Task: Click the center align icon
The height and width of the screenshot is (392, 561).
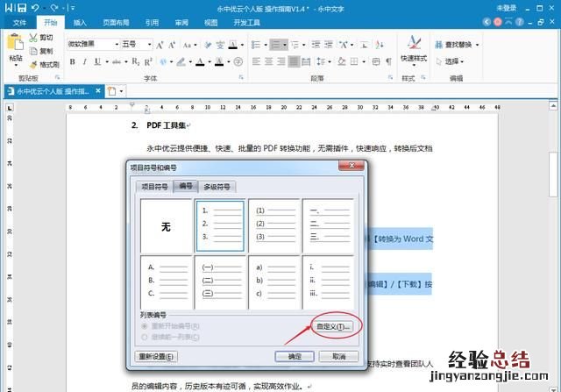Action: pyautogui.click(x=268, y=61)
